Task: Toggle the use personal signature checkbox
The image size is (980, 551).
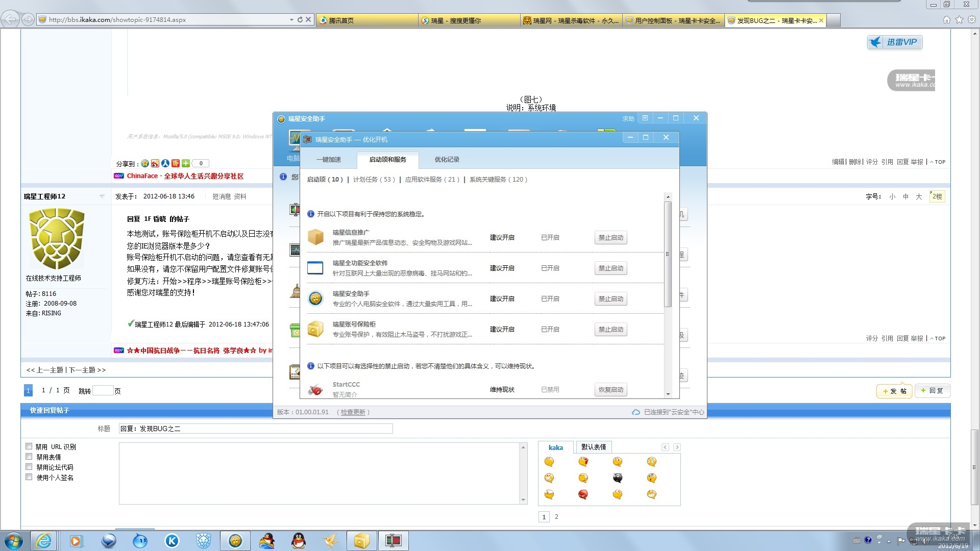Action: click(29, 477)
